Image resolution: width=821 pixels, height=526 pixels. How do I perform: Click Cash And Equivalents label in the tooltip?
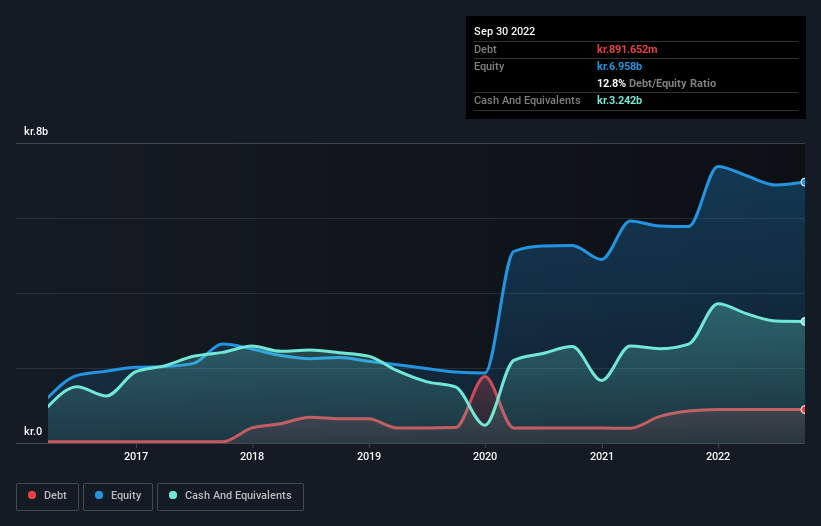click(x=527, y=100)
